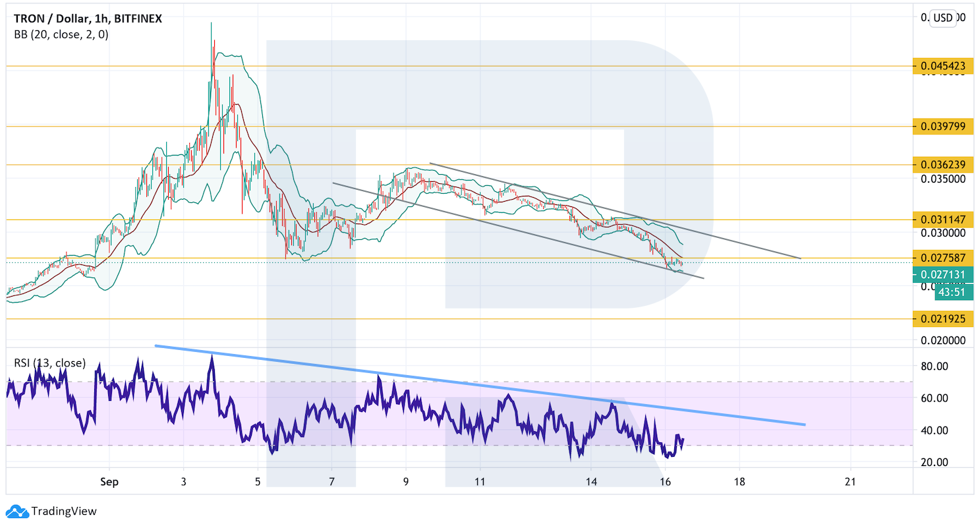980x528 pixels.
Task: Click the current price label 0.027131
Action: (942, 275)
